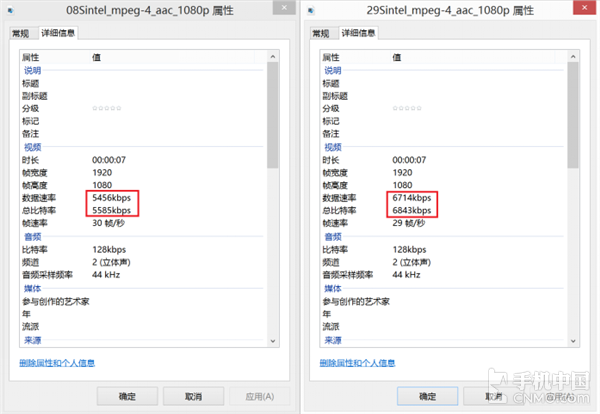Click 取消 button in 08Sintel window

pos(194,396)
